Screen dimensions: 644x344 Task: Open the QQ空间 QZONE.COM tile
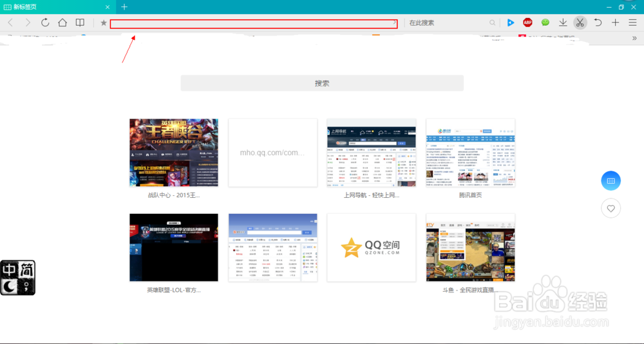click(372, 247)
